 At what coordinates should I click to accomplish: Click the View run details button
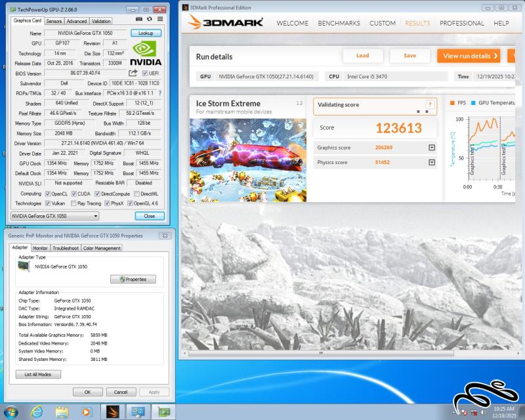click(468, 56)
